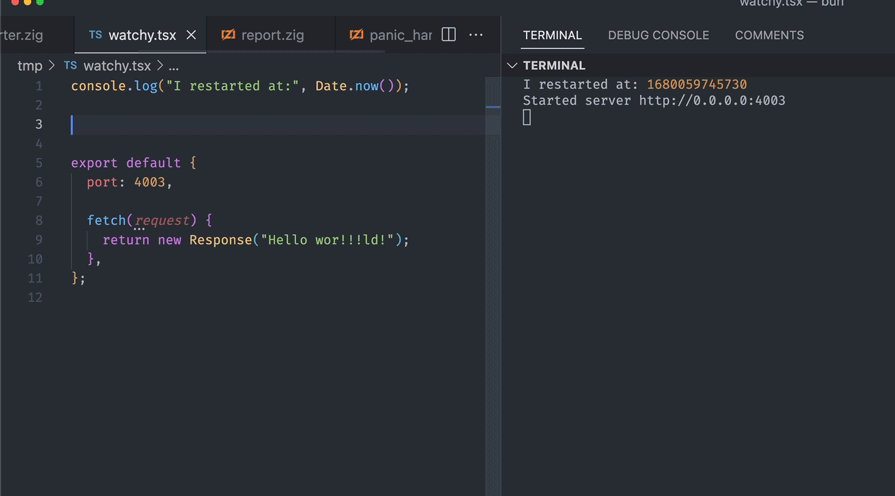The height and width of the screenshot is (496, 895).
Task: Click the TS icon on watchy.tsx tab
Action: click(x=95, y=35)
